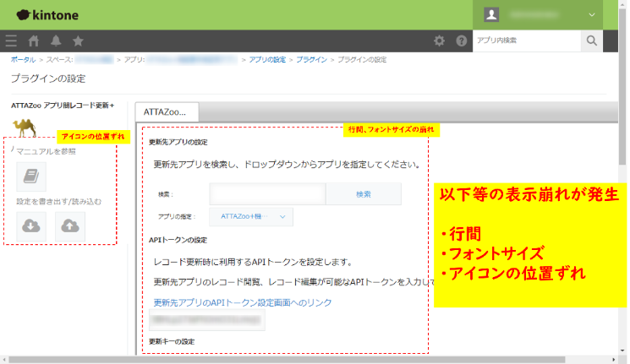This screenshot has height=364, width=630.
Task: Click the import settings upload icon
Action: point(70,226)
